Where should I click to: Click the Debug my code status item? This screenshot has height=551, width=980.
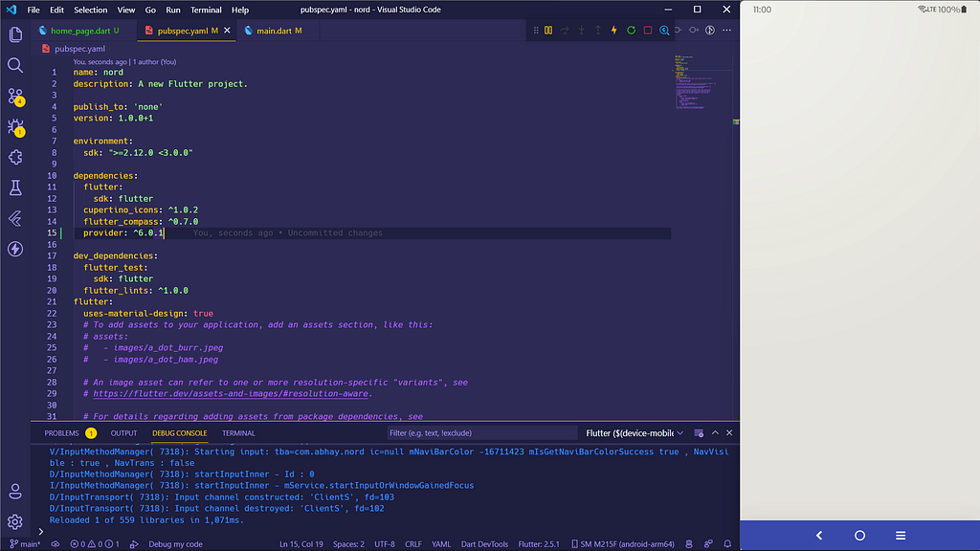click(x=168, y=544)
